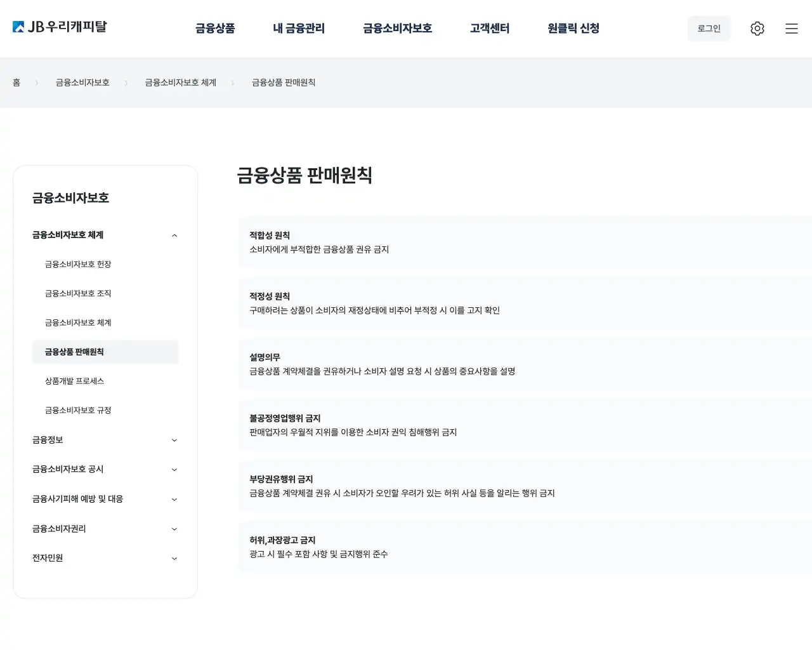Viewport: 812px width, 650px height.
Task: Open the 금융소비자보호 체계 sidebar sub-item
Action: click(78, 322)
